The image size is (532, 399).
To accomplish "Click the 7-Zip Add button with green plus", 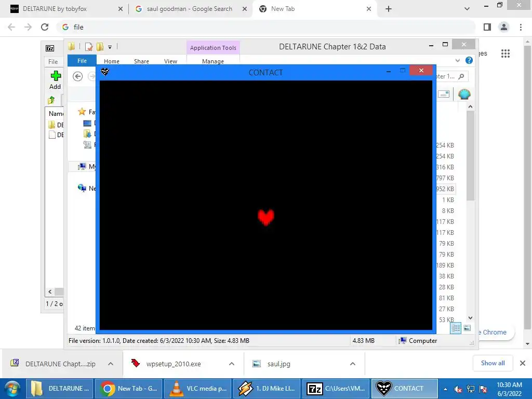I will (55, 80).
